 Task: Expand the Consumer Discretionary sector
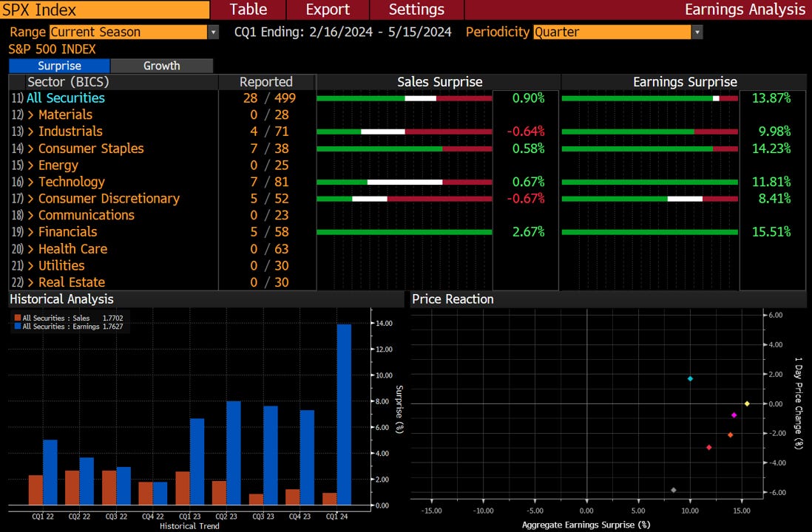click(30, 199)
